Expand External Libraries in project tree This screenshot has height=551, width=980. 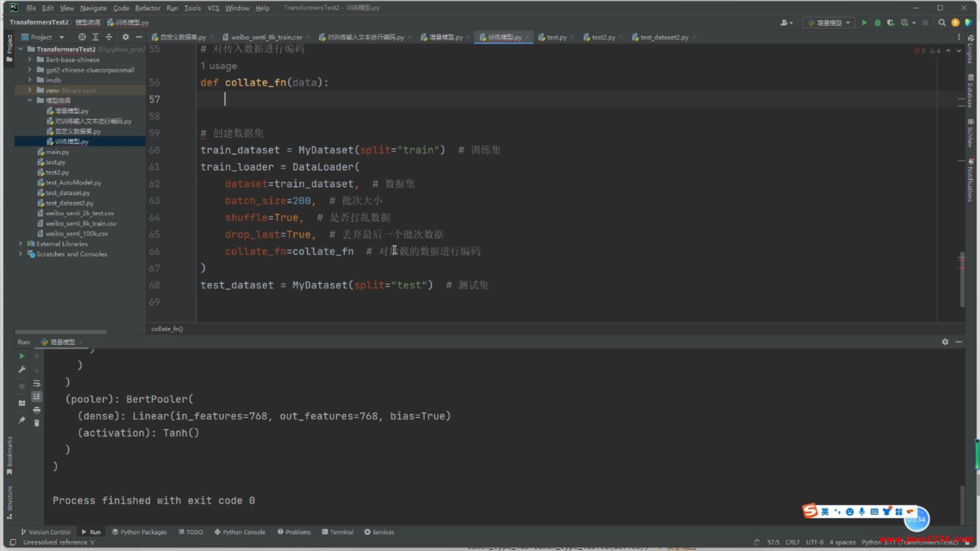point(20,244)
